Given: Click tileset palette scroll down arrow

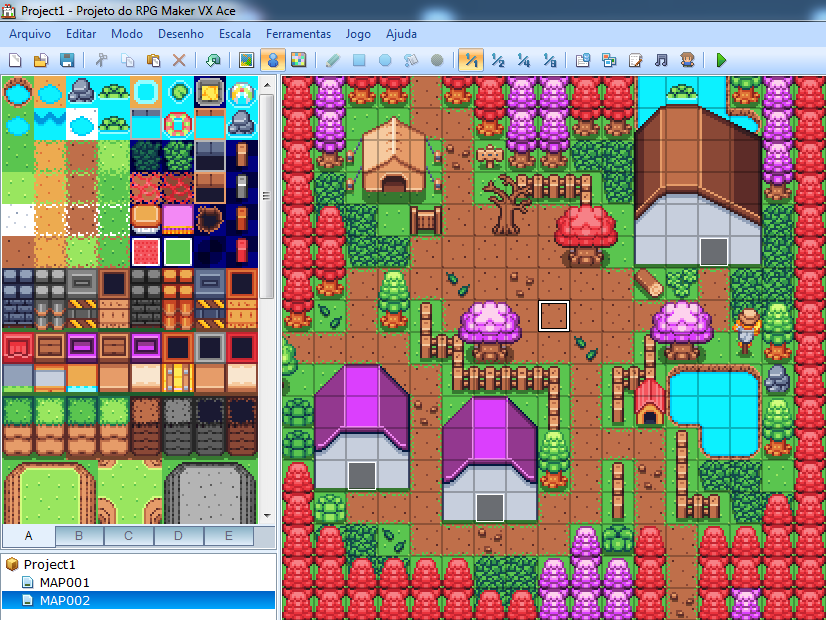Looking at the screenshot, I should pos(267,516).
